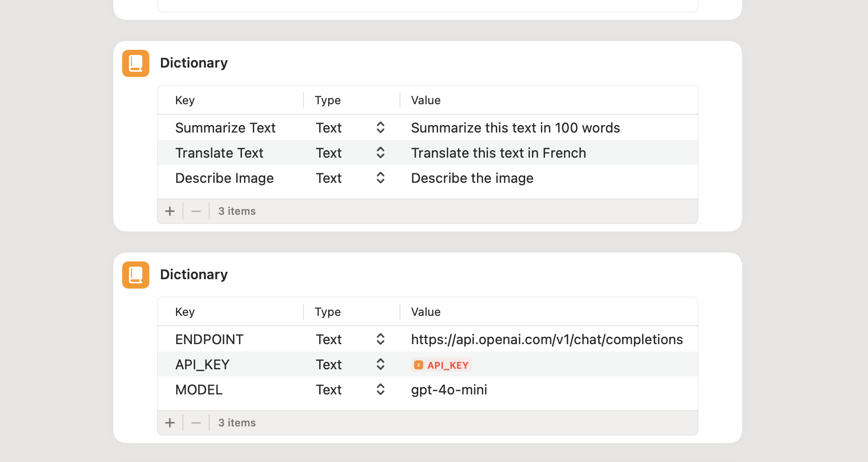Click Value column header in ENDPOINT dictionary
This screenshot has height=462, width=868.
pos(426,312)
